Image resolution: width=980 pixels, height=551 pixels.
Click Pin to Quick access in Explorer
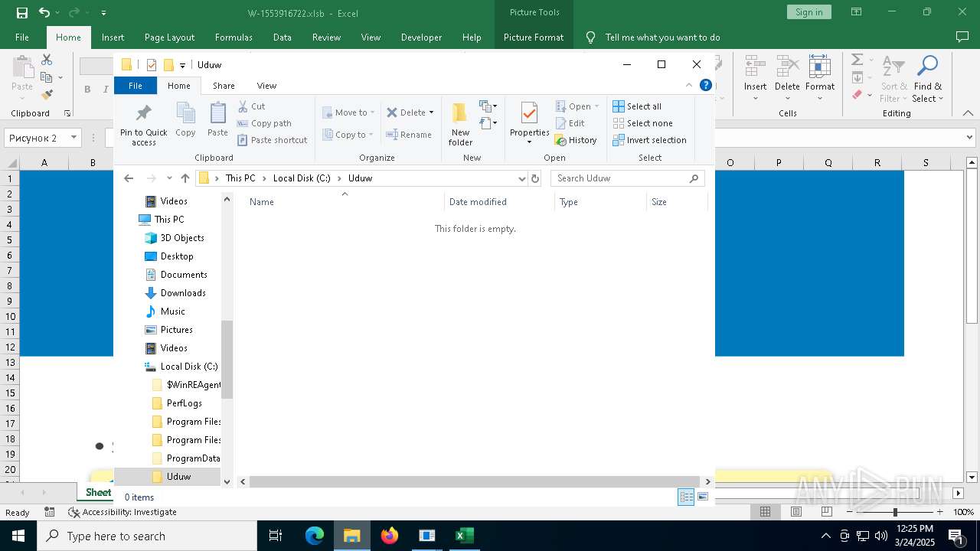[143, 124]
